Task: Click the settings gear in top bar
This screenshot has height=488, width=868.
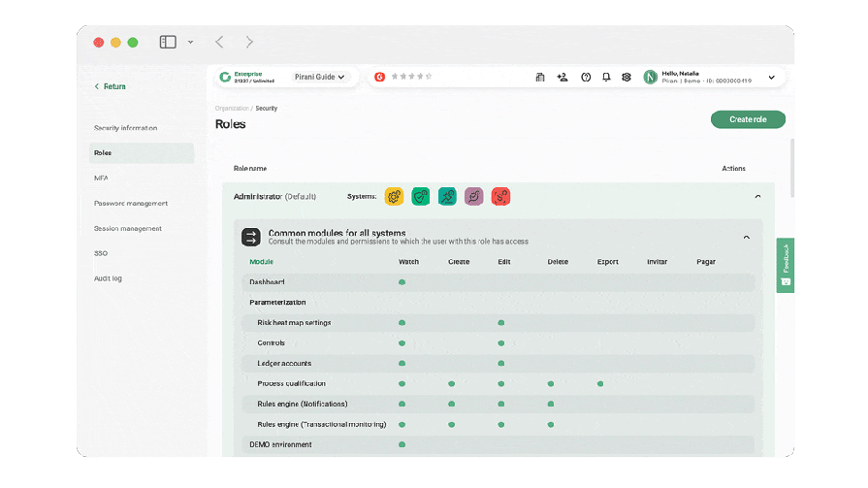Action: pyautogui.click(x=627, y=78)
